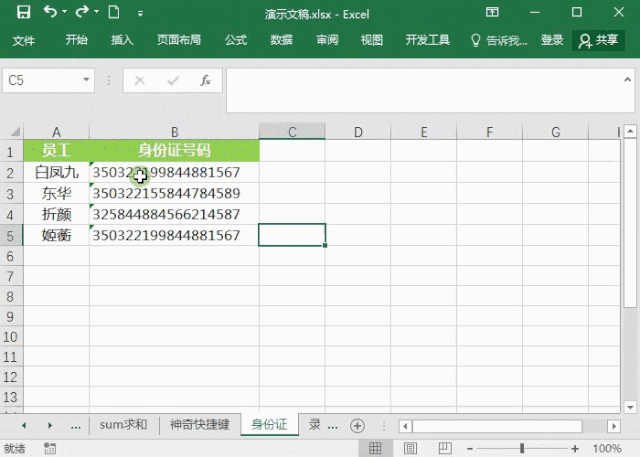Viewport: 640px width, 457px height.
Task: Click the macro recording icon in status bar
Action: (50, 448)
